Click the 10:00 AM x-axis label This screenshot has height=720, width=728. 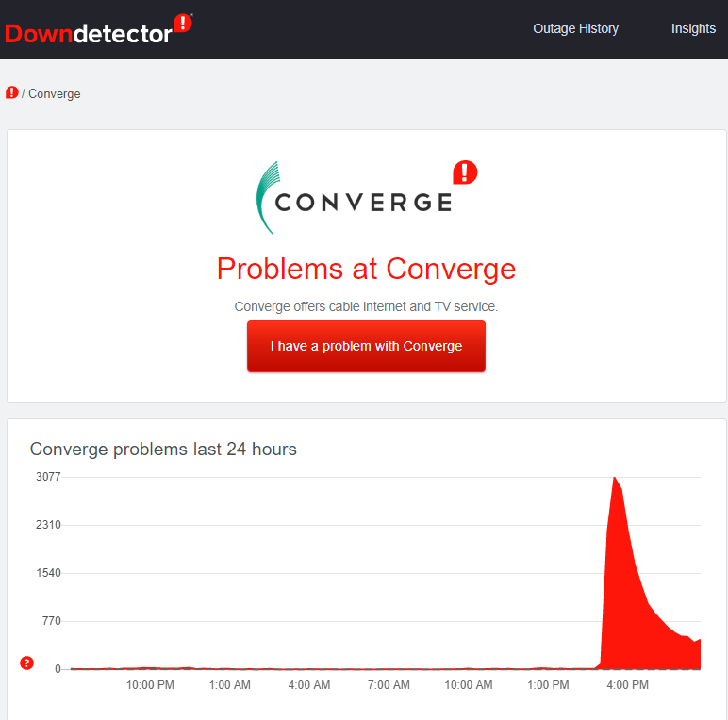click(x=469, y=685)
